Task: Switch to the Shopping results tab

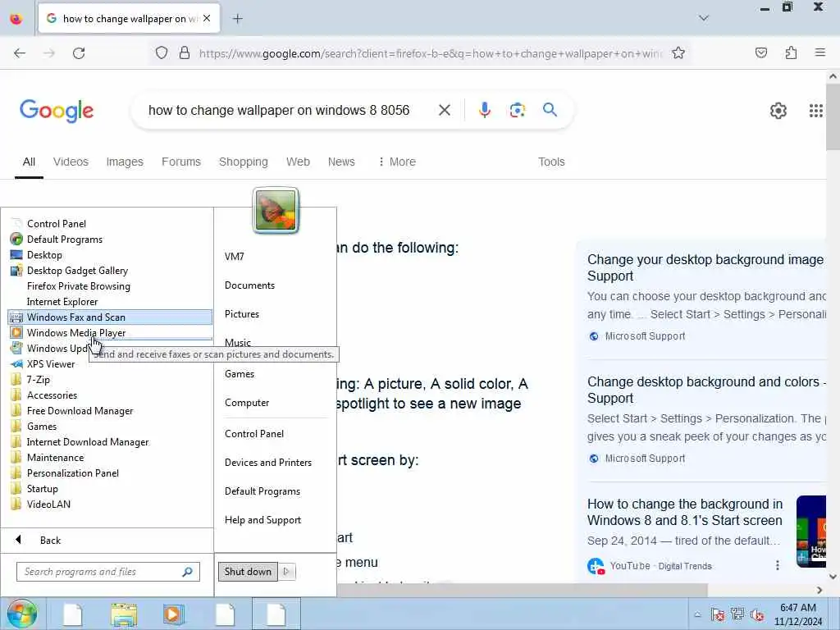Action: [243, 162]
